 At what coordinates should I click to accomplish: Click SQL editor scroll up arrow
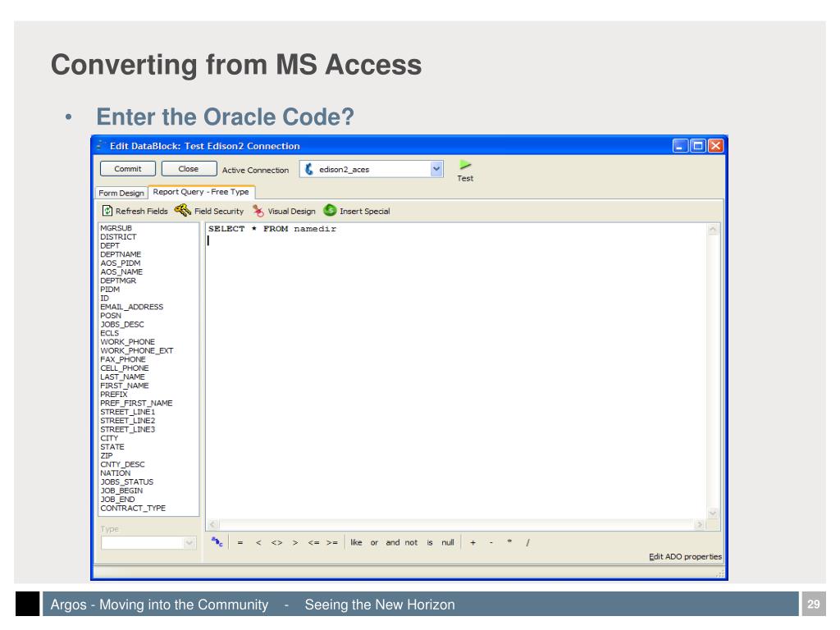click(713, 230)
